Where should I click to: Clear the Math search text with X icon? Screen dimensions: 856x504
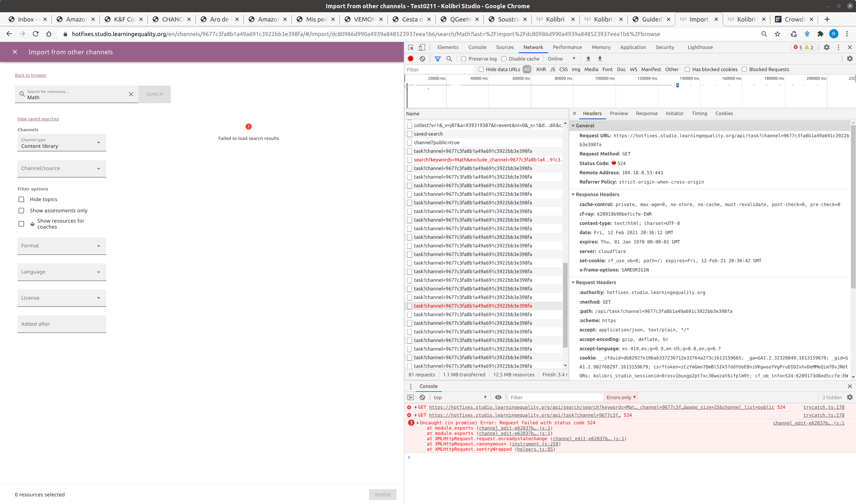(x=131, y=94)
